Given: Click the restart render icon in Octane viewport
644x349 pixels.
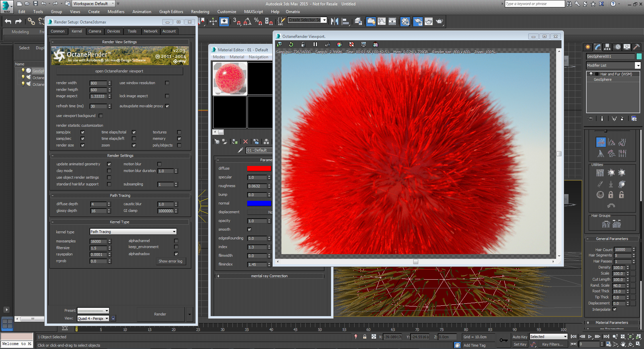Looking at the screenshot, I should 291,44.
